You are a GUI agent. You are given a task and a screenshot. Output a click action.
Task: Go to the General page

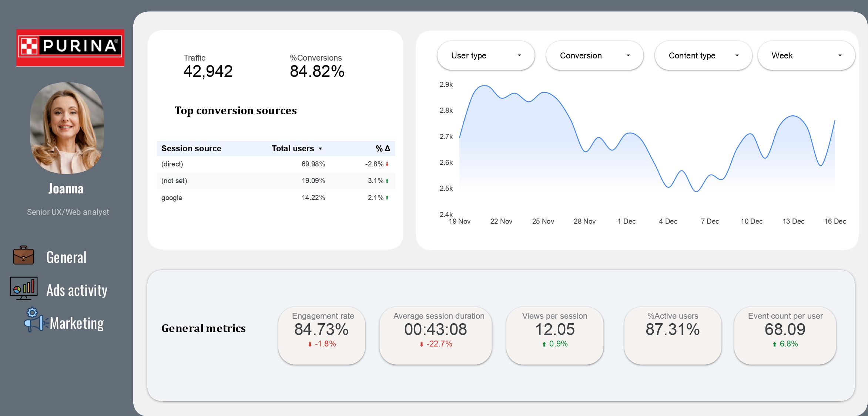[66, 257]
